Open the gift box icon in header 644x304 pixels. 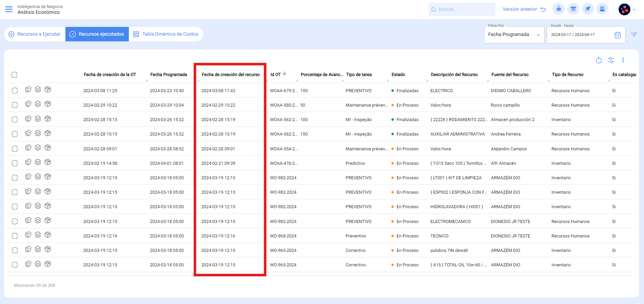click(x=573, y=9)
